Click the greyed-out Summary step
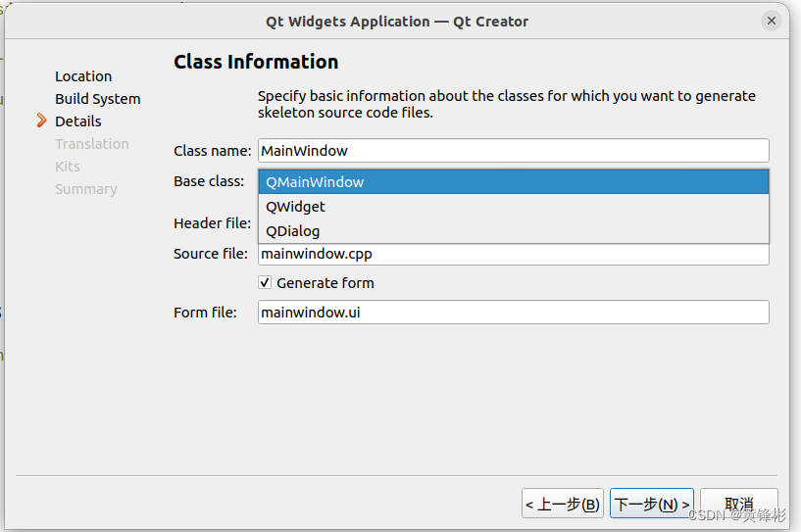The height and width of the screenshot is (532, 801). (86, 189)
